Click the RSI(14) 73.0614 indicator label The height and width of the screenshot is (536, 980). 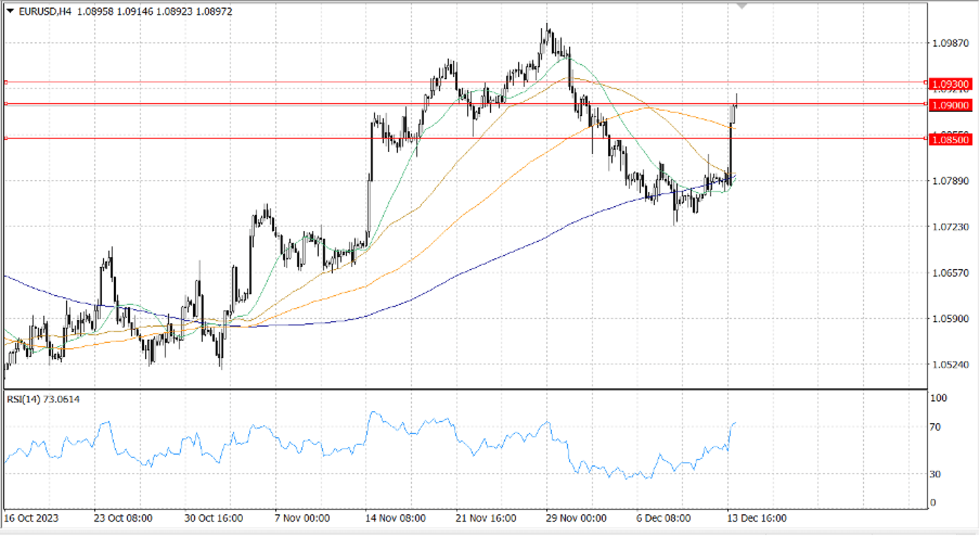point(43,399)
